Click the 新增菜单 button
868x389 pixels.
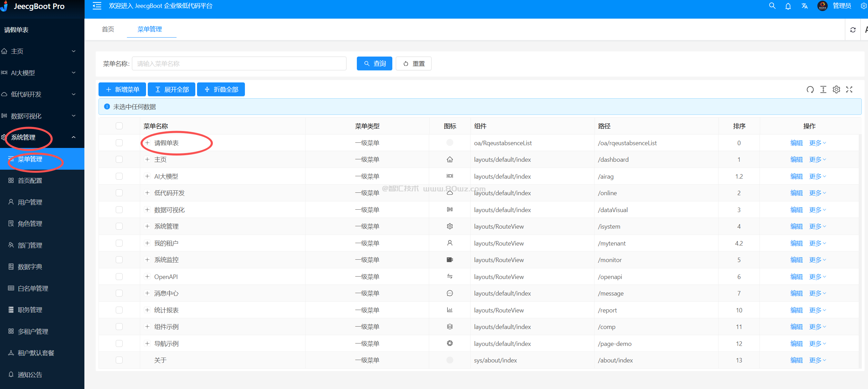pos(122,89)
